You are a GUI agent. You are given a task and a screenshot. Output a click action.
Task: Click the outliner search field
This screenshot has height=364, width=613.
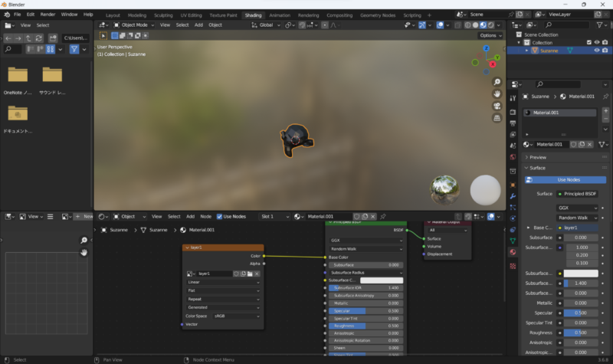[x=566, y=25]
